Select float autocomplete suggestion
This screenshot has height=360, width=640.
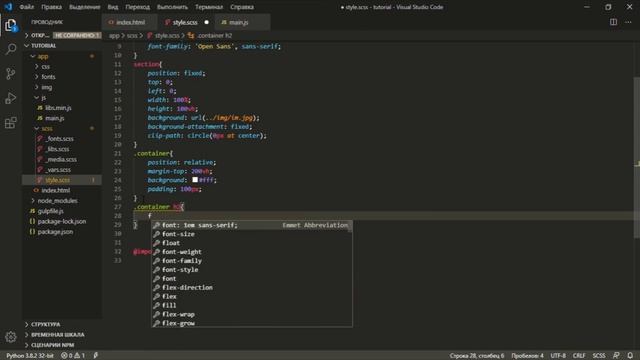252,243
